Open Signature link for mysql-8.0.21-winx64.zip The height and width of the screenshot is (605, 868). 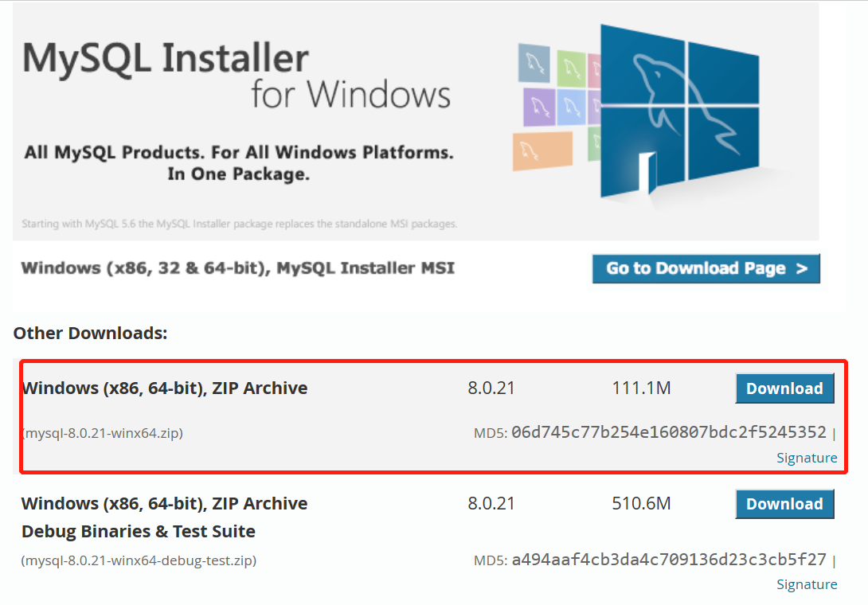(x=807, y=458)
